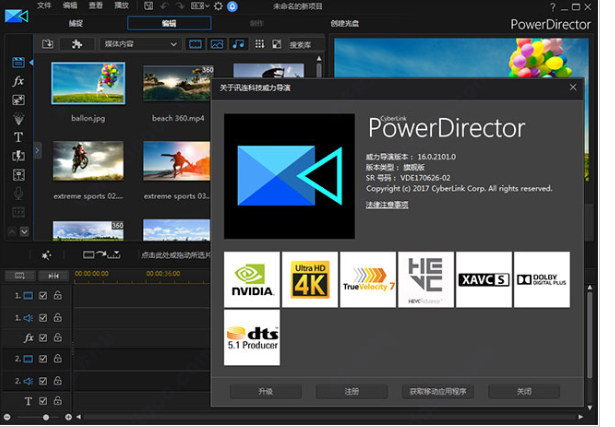Click the save project icon in top bar
Image resolution: width=615 pixels, height=427 pixels.
click(x=148, y=6)
